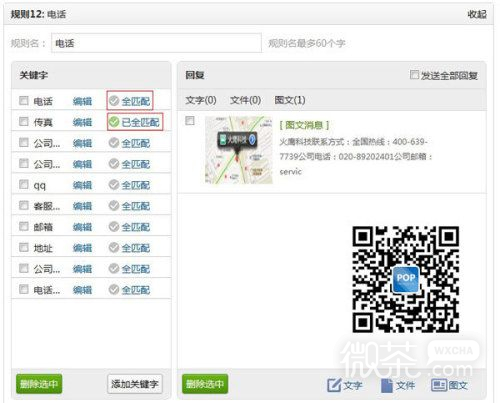Click the 文件 document icon at bottom
The height and width of the screenshot is (403, 500).
(x=387, y=385)
